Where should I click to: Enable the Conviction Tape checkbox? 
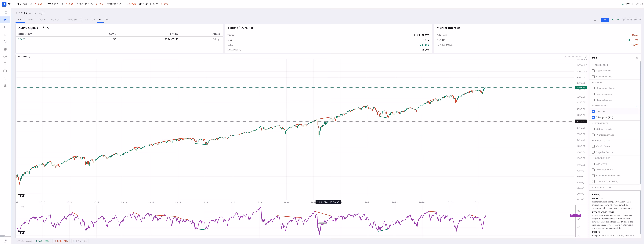(x=593, y=77)
